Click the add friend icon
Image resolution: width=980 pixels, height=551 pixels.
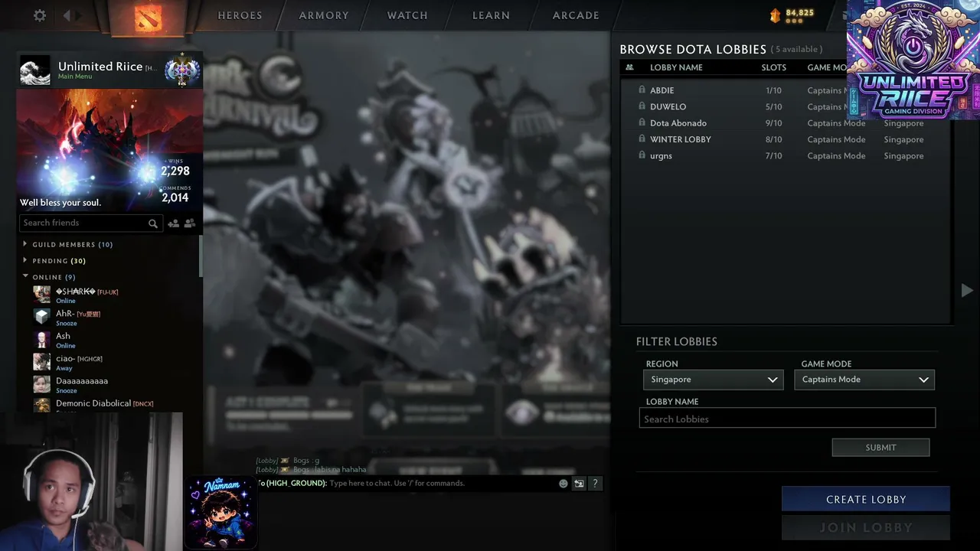click(x=174, y=223)
